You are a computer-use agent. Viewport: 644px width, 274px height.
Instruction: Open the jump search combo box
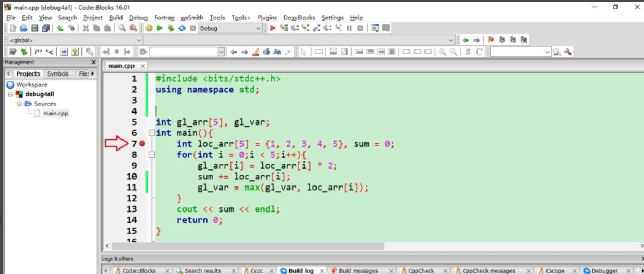187,52
